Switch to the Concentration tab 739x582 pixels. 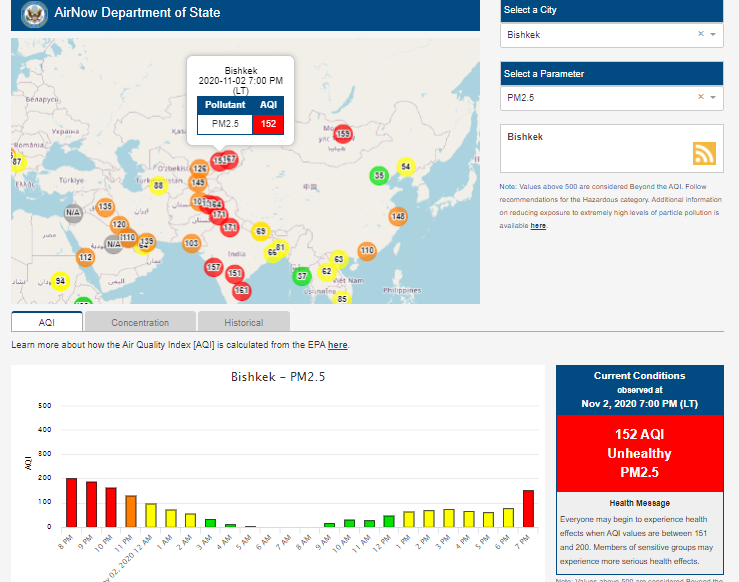coord(140,322)
